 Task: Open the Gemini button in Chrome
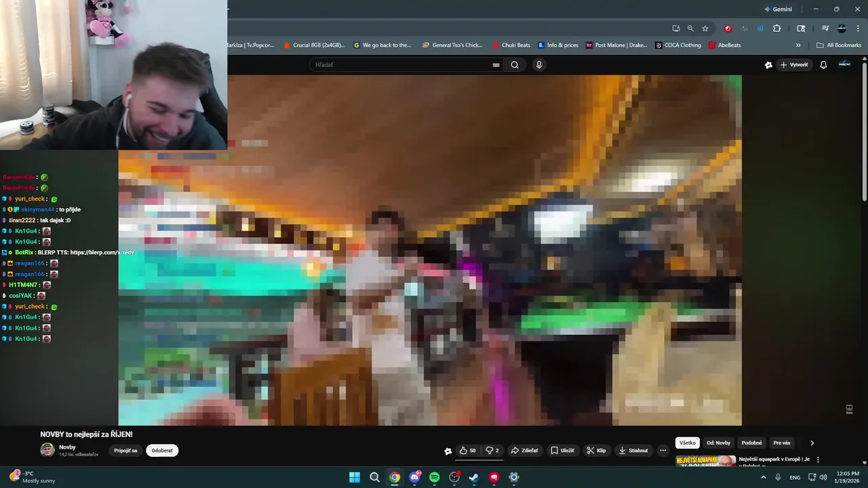[x=778, y=9]
